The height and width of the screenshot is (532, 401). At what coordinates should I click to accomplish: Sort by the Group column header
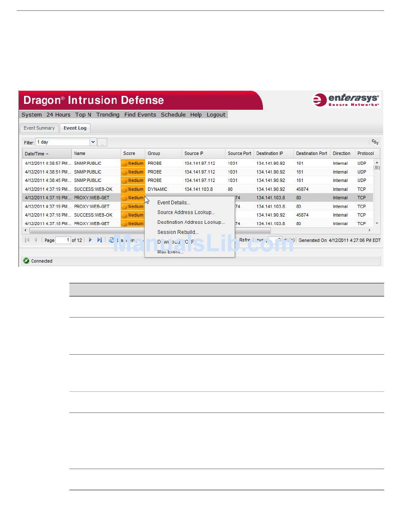pyautogui.click(x=163, y=154)
